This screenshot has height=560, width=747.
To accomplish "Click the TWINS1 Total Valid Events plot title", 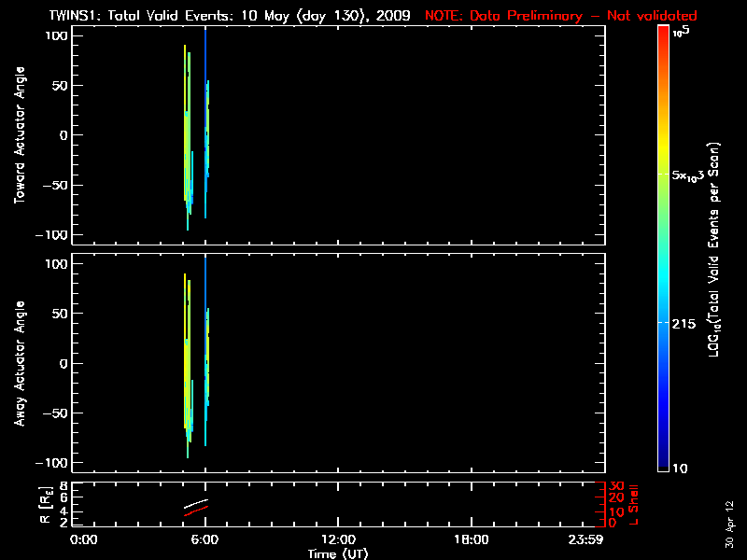I will point(230,16).
